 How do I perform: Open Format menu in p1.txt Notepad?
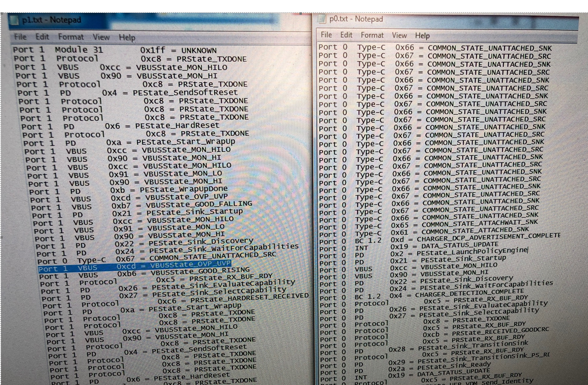point(71,37)
